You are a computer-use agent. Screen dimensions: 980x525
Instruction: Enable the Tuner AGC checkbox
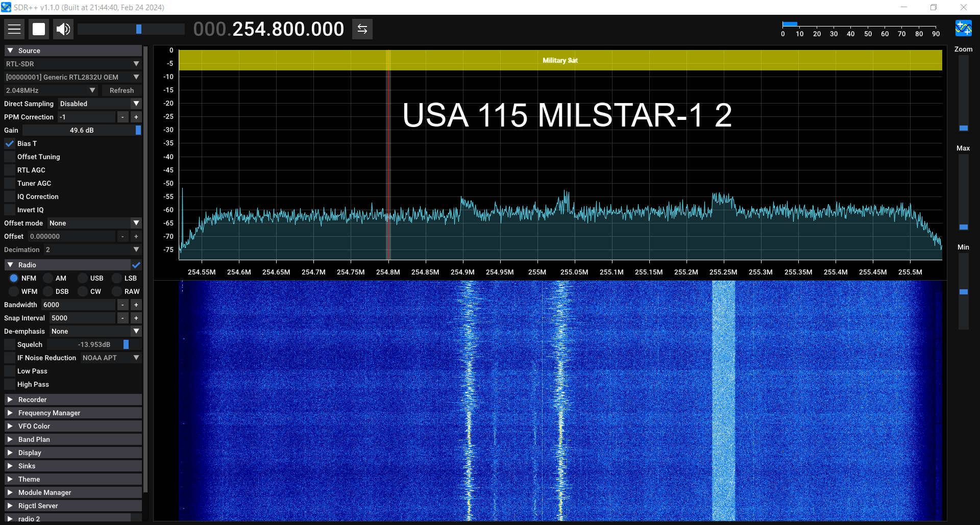(10, 183)
